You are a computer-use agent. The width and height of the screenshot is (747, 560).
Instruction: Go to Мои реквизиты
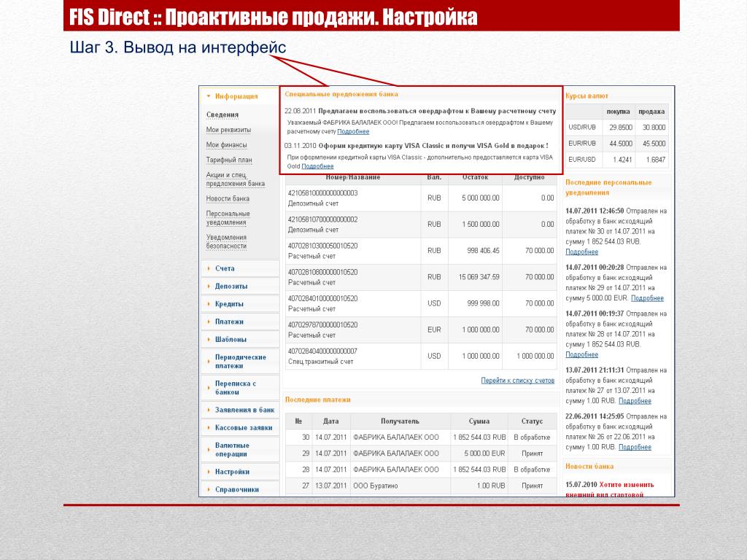tap(228, 130)
